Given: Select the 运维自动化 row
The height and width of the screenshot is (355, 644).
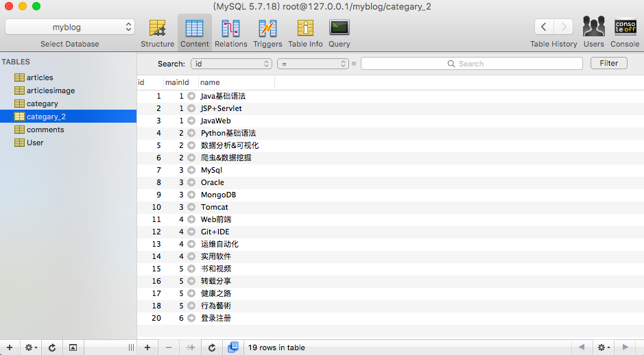Looking at the screenshot, I should pyautogui.click(x=390, y=244).
